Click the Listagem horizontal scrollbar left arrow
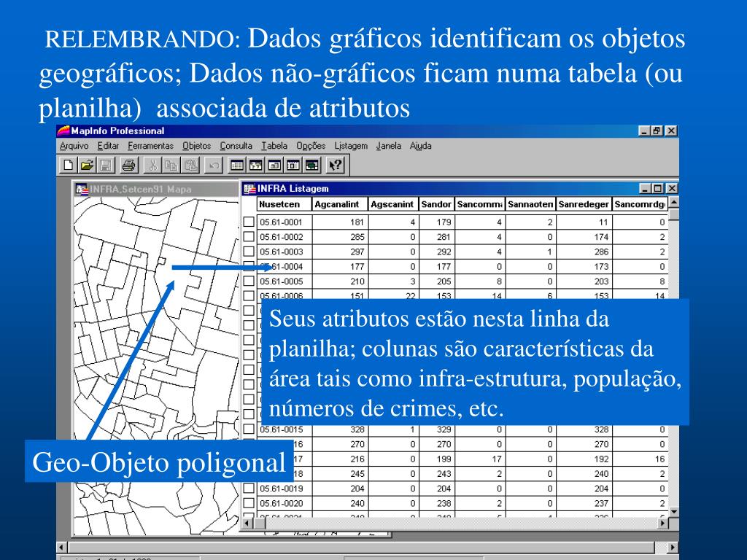The image size is (747, 560). (x=247, y=523)
